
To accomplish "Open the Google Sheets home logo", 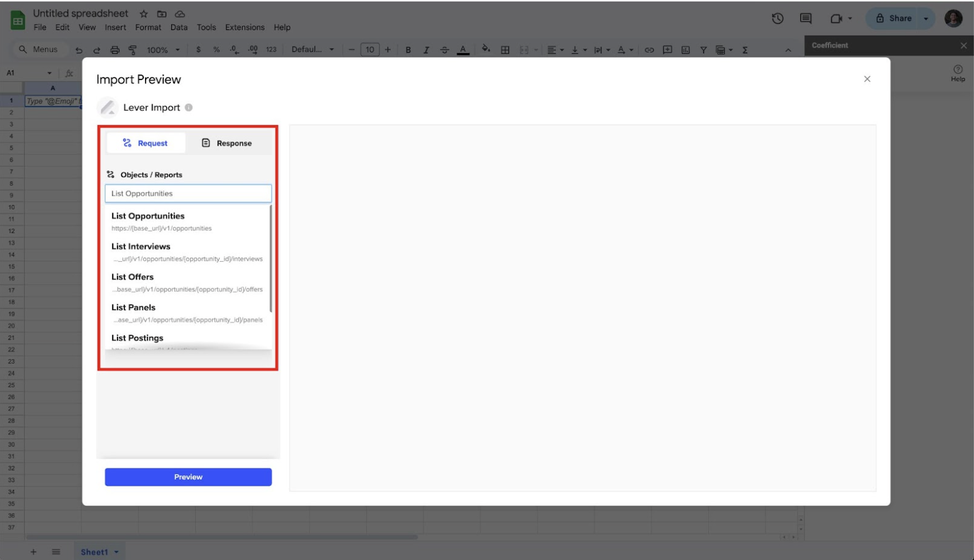I will pyautogui.click(x=18, y=20).
